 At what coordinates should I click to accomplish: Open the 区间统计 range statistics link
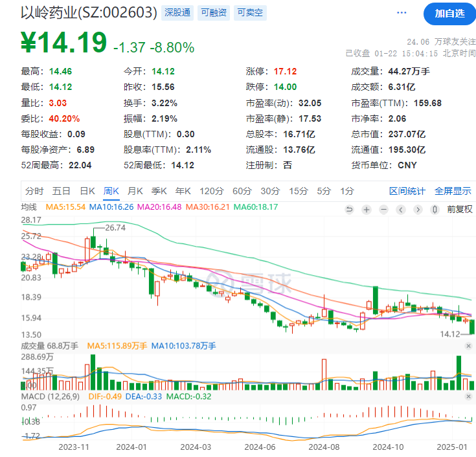[x=407, y=191]
